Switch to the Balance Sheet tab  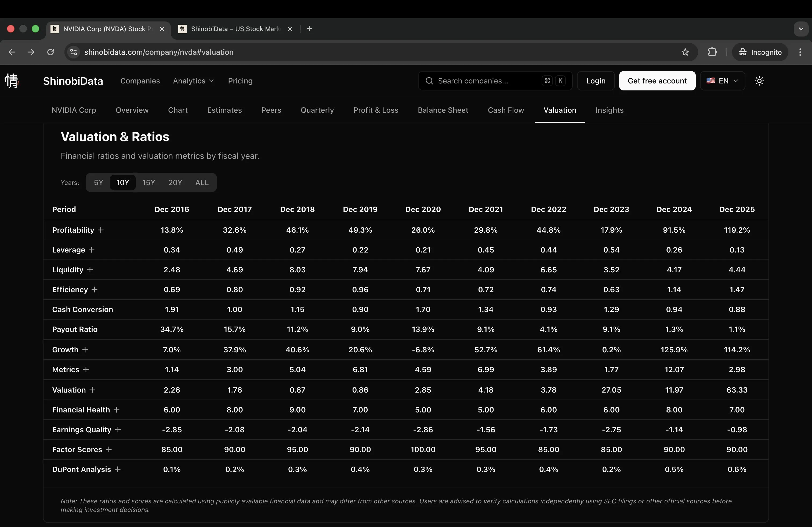click(x=443, y=110)
